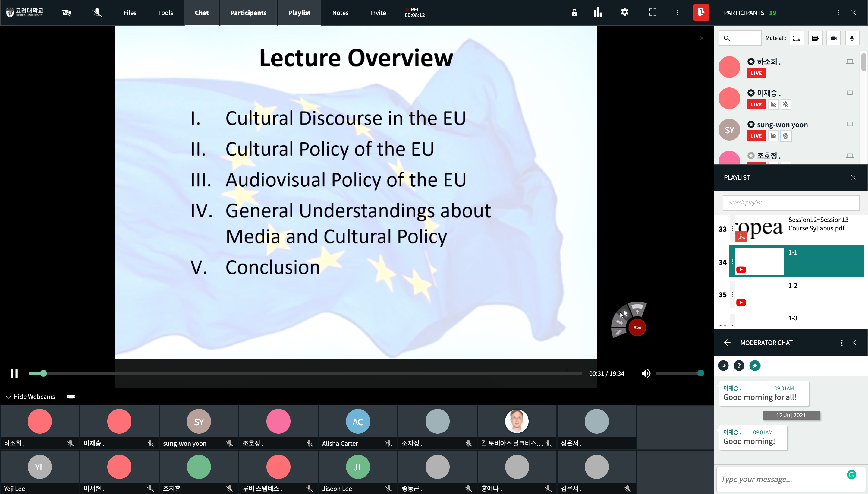Open the Moderator Chat options menu

pyautogui.click(x=841, y=343)
